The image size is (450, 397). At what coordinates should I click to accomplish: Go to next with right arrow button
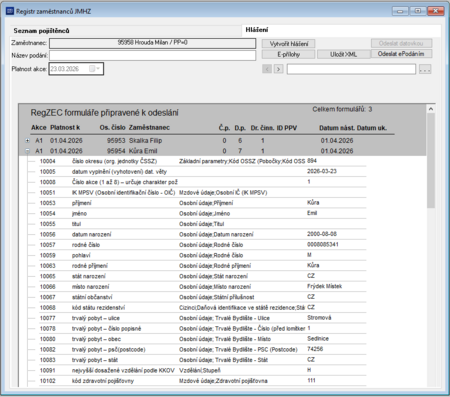click(278, 69)
